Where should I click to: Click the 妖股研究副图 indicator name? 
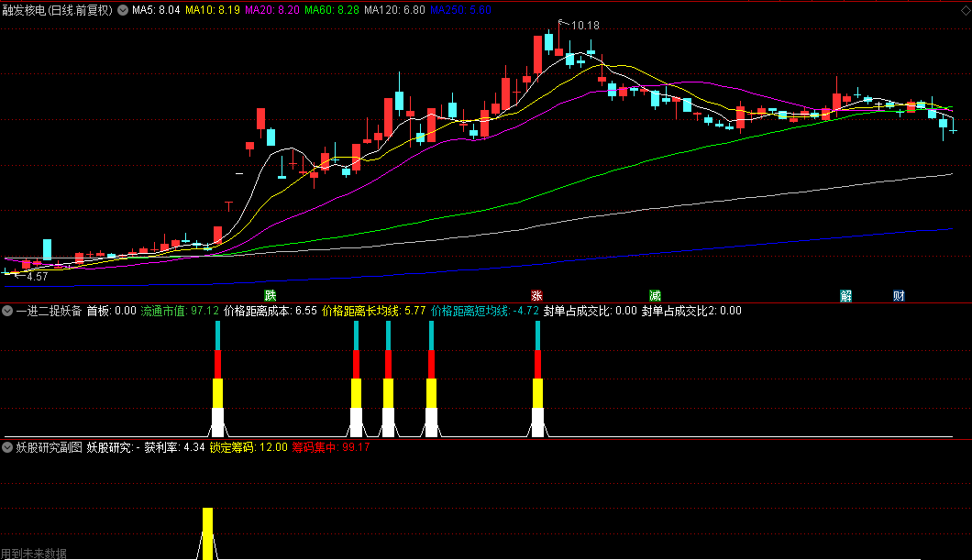point(49,447)
